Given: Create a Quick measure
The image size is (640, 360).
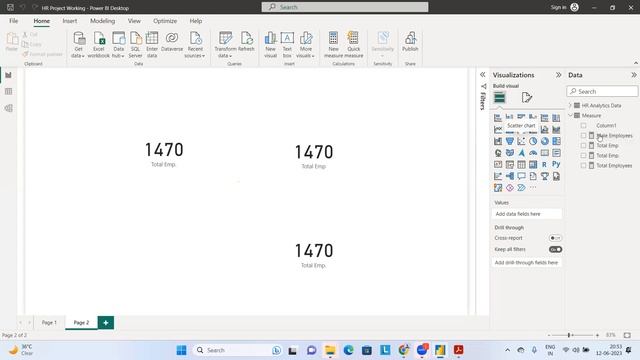Looking at the screenshot, I should [x=353, y=45].
